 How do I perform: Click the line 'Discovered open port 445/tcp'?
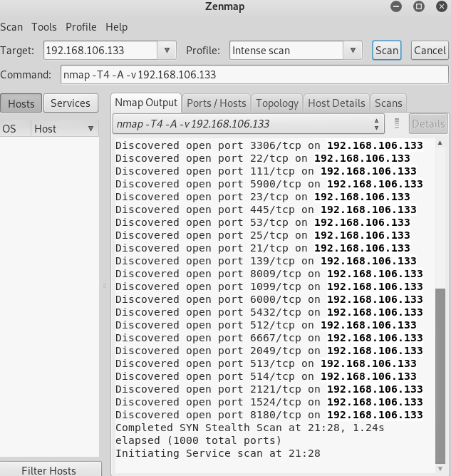pos(266,209)
